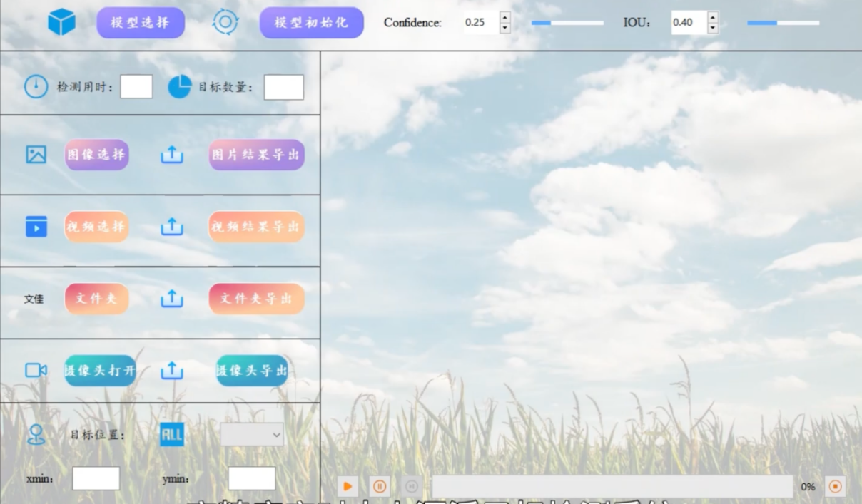The width and height of the screenshot is (862, 504).
Task: Click the 模型初始化 button
Action: pyautogui.click(x=311, y=22)
